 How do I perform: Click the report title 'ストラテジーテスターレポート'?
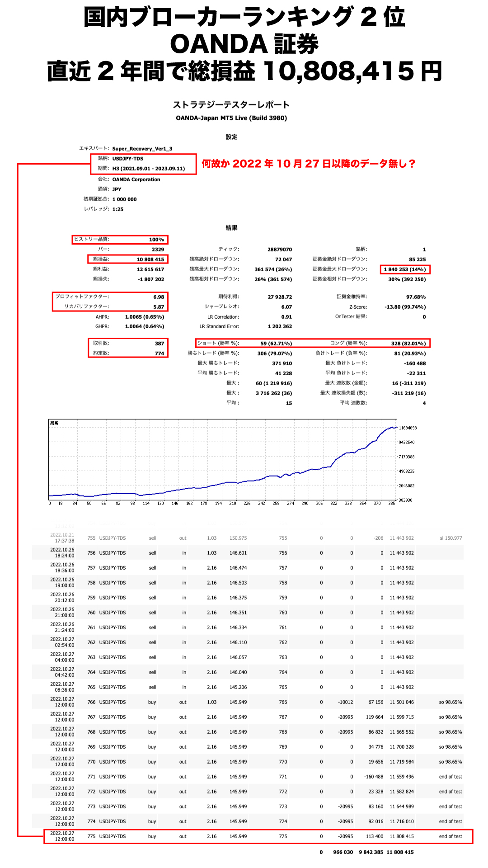(231, 105)
